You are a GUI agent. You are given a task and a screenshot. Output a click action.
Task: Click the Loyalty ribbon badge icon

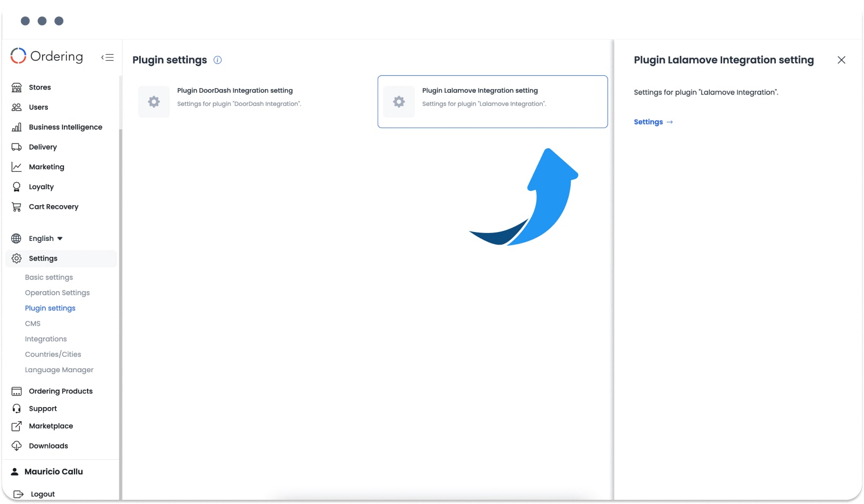[x=17, y=187]
